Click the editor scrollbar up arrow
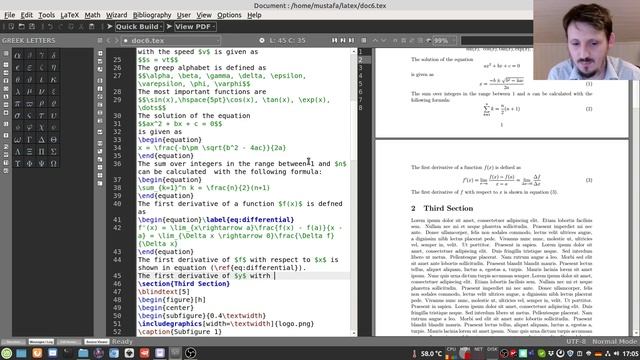Viewport: 640px width, 360px height. [x=353, y=51]
